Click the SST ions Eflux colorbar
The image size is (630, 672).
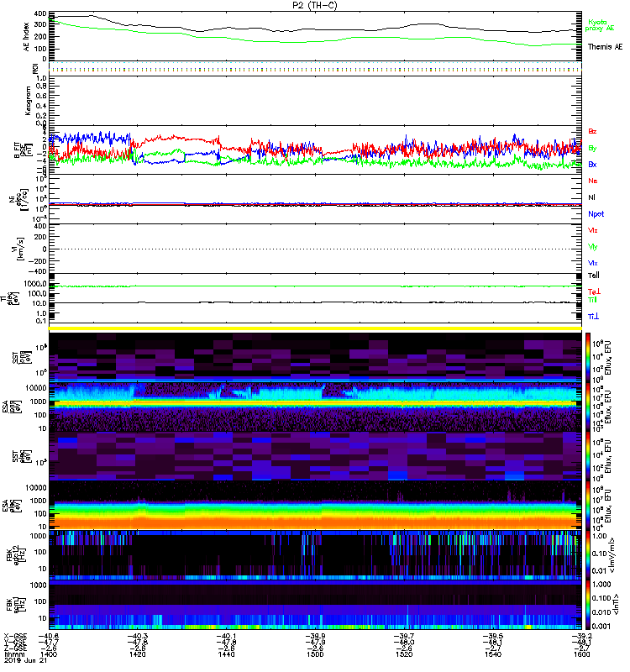588,358
